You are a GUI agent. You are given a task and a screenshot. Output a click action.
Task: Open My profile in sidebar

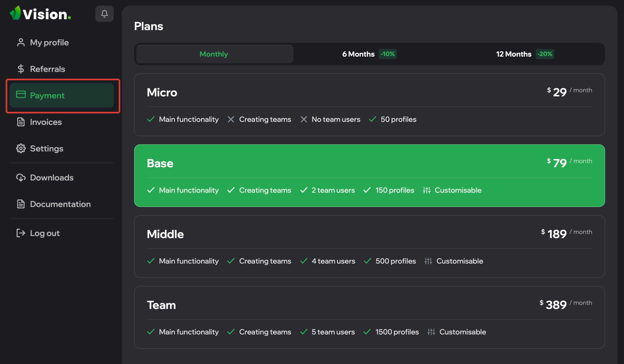tap(61, 42)
